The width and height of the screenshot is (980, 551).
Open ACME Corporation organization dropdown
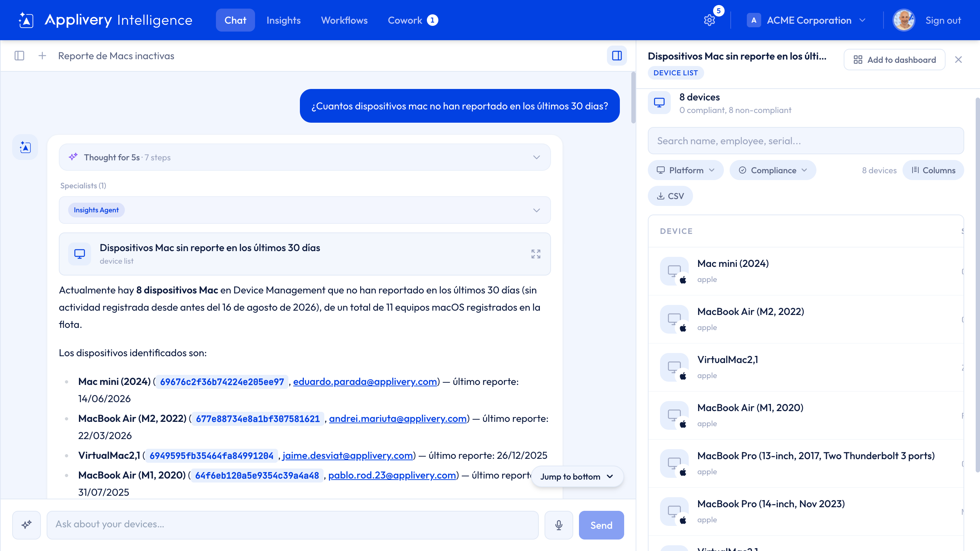(x=806, y=20)
